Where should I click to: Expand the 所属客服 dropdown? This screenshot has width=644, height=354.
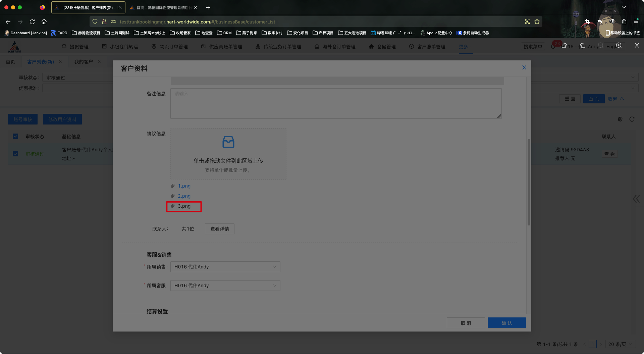[225, 286]
